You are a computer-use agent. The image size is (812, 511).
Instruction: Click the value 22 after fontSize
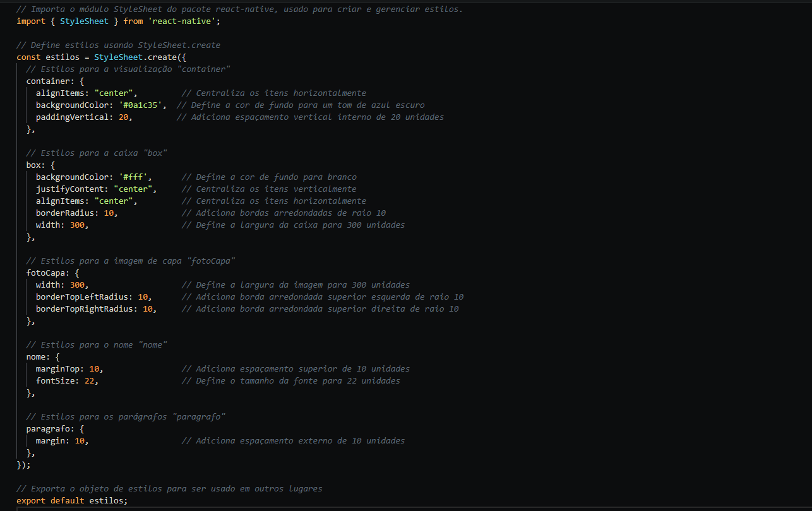pyautogui.click(x=89, y=380)
